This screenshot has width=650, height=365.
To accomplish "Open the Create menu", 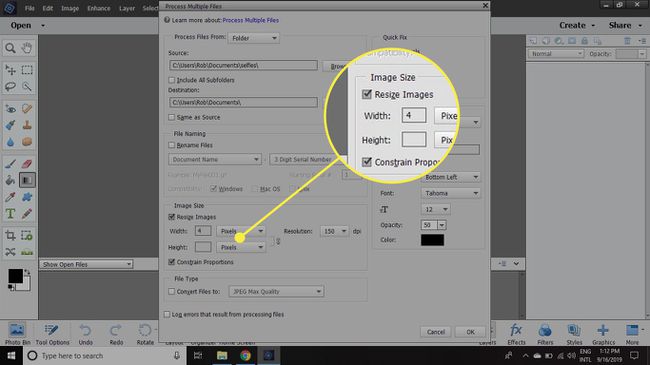I will tap(577, 25).
